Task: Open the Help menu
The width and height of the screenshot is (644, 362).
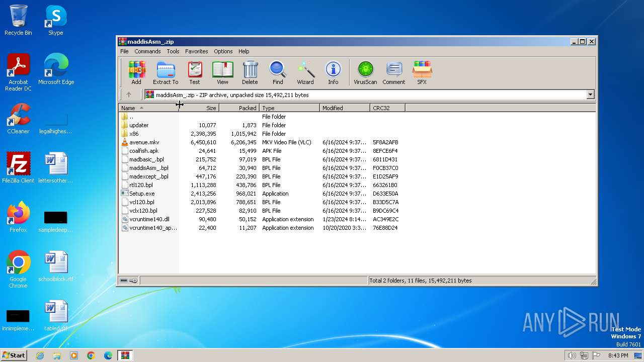Action: point(244,51)
